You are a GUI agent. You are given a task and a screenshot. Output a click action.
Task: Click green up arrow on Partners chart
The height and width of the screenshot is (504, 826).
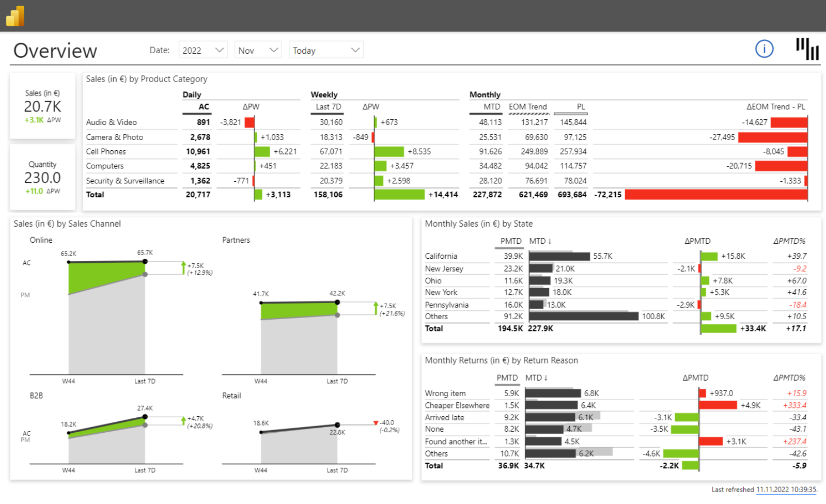(x=376, y=308)
